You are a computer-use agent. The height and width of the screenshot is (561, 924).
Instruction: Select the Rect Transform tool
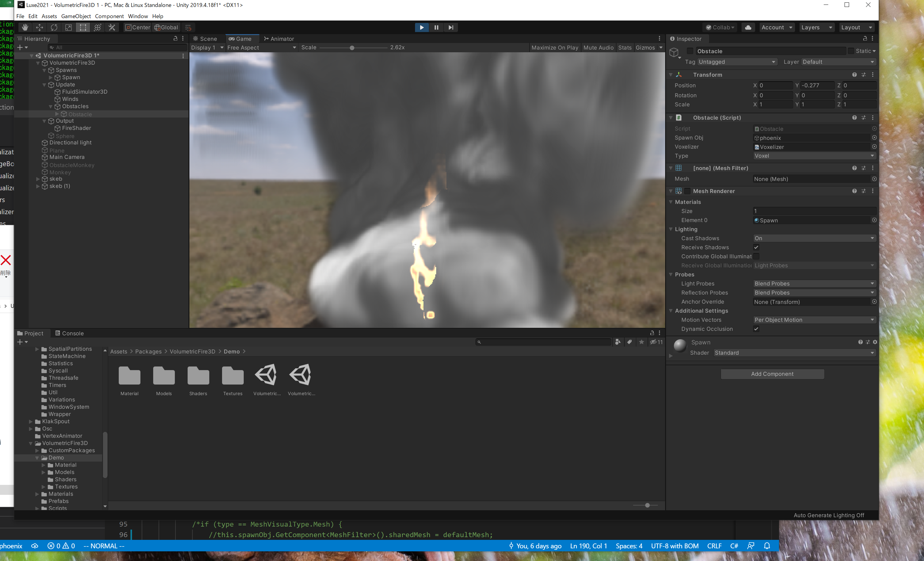(x=83, y=27)
